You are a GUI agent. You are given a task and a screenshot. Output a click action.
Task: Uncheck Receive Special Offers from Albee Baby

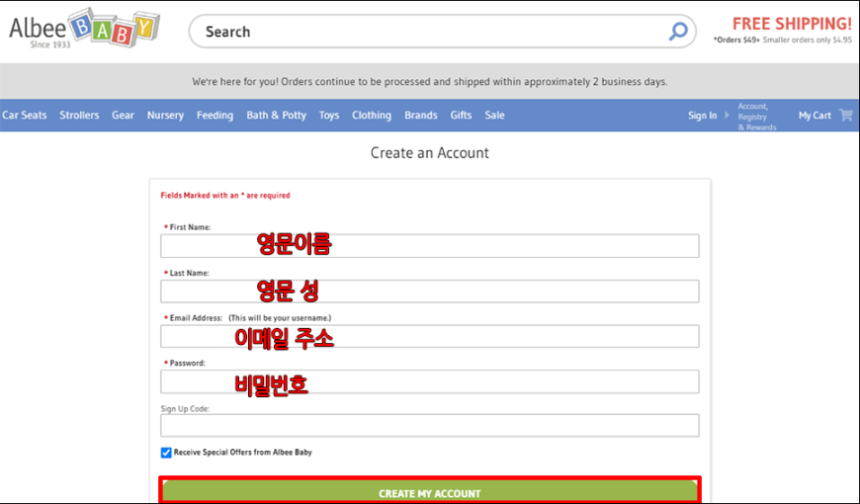point(166,453)
